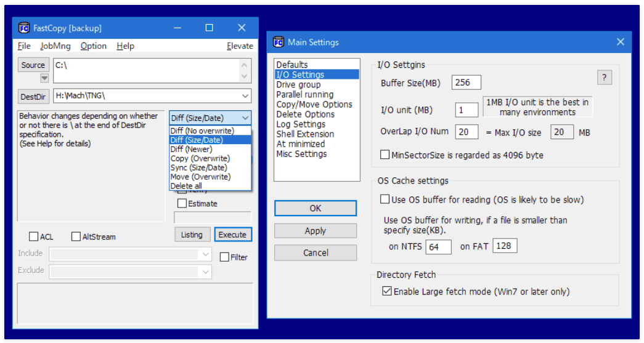Choose Diff (Newer) mode

(210, 150)
